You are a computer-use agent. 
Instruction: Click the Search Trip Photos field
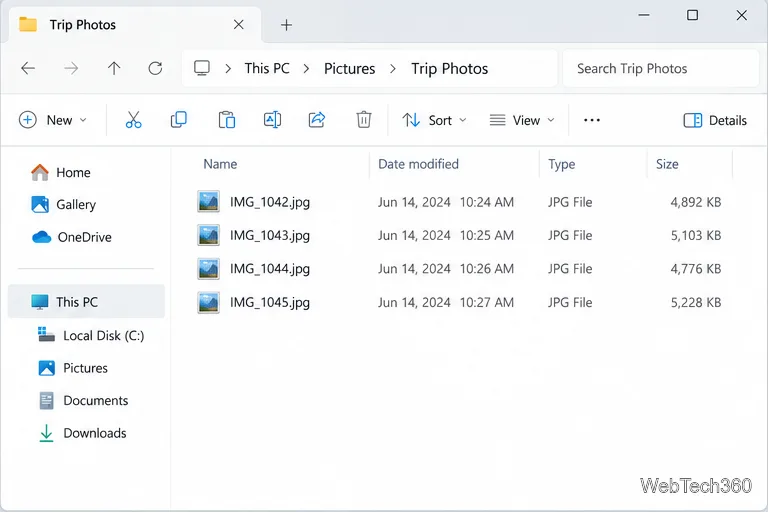tap(660, 69)
